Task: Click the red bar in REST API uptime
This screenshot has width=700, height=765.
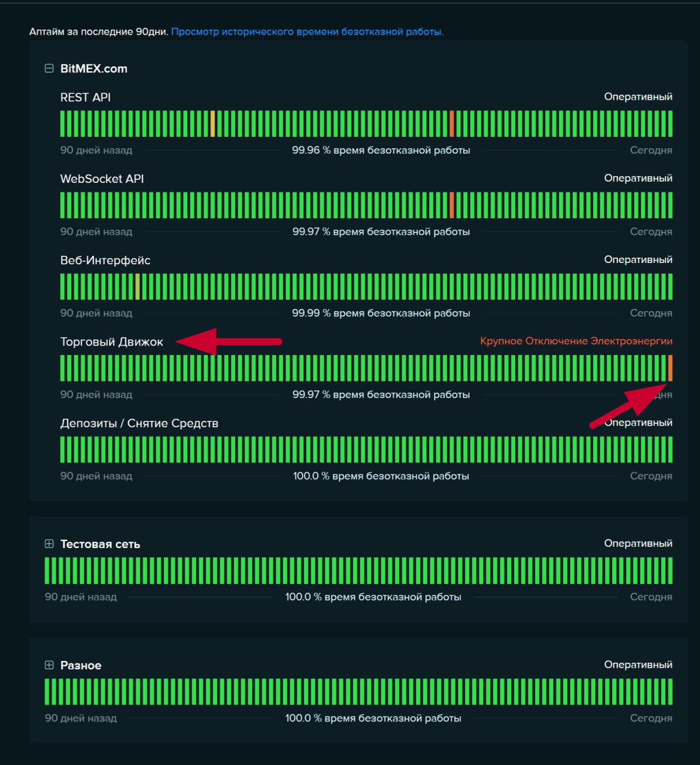Action: 451,124
